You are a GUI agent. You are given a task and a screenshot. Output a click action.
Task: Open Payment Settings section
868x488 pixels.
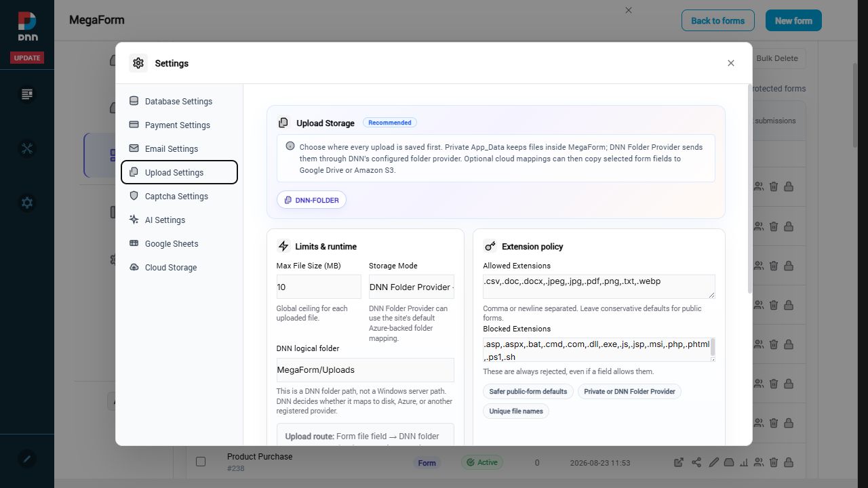coord(179,125)
